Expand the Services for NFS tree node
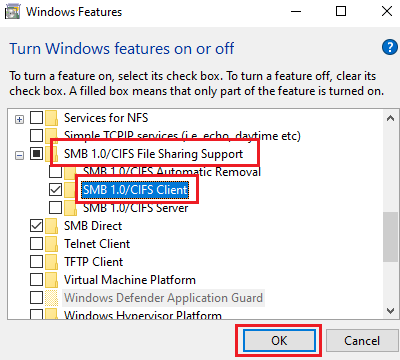The width and height of the screenshot is (400, 360). tap(20, 119)
